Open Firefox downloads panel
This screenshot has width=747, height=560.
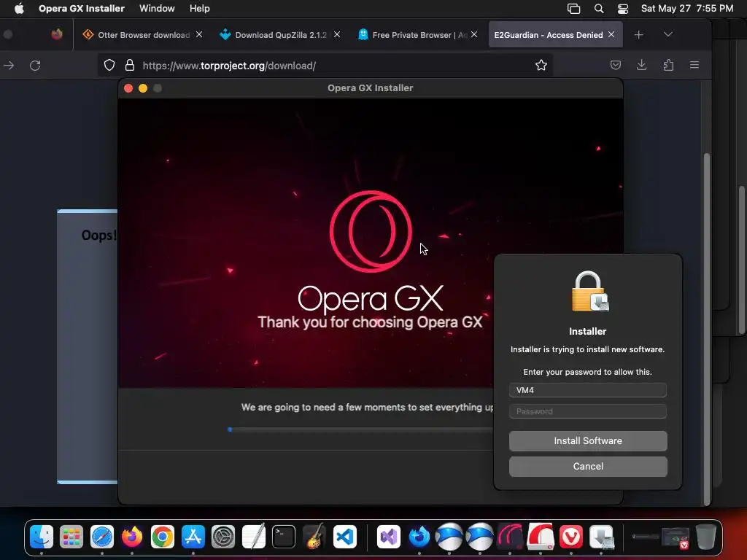(x=642, y=65)
